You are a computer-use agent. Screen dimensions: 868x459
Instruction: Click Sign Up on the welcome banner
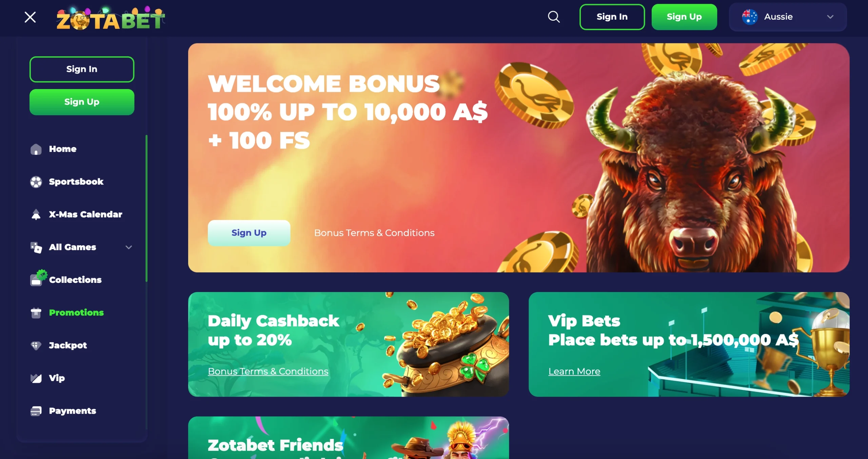249,233
